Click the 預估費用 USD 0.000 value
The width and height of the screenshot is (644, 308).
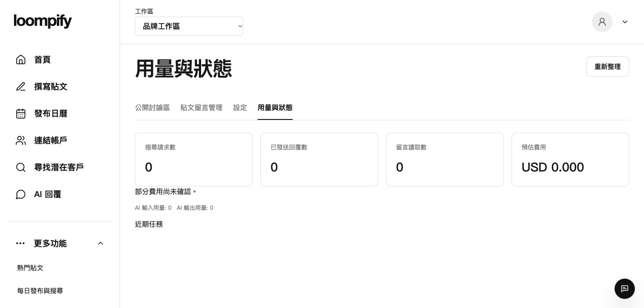[553, 168]
